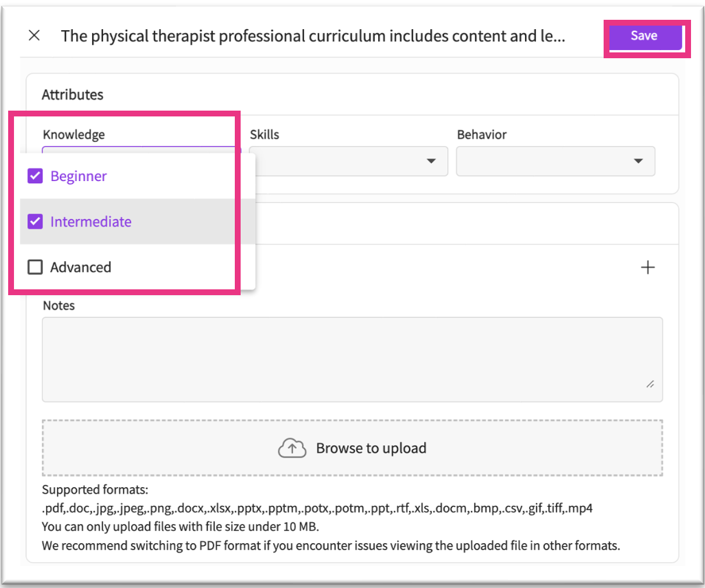Click the plus icon to add an item
The height and width of the screenshot is (588, 705).
tap(647, 267)
